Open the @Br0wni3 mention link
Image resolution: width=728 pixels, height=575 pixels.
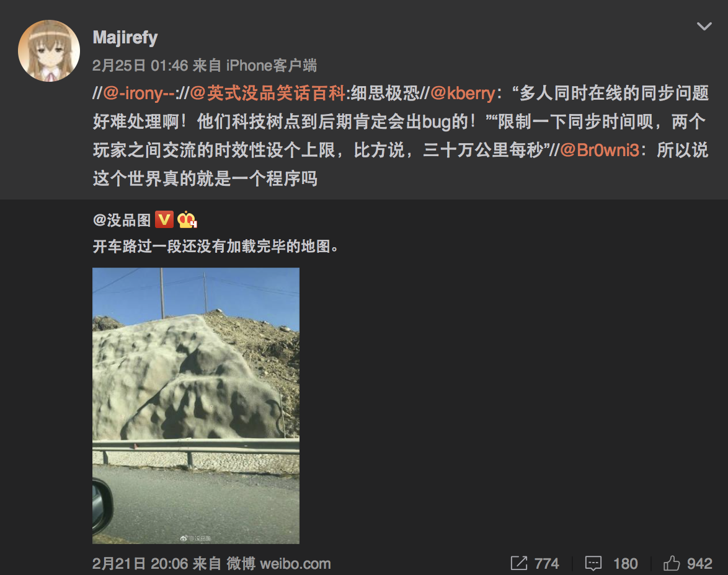[x=600, y=150]
